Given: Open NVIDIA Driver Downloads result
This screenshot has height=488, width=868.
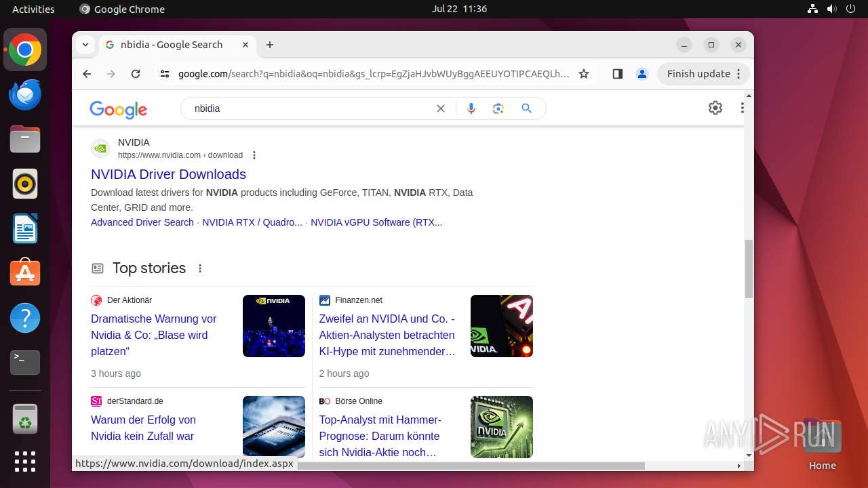Looking at the screenshot, I should 168,174.
